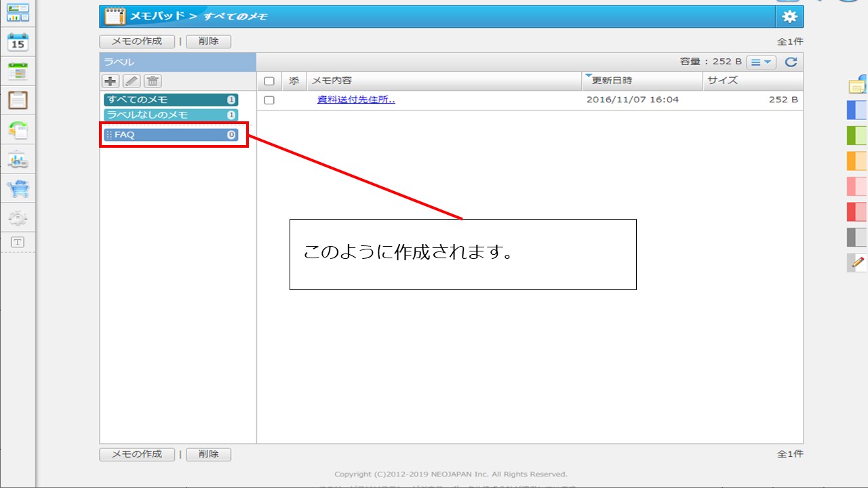Click the 添 attachment column header

point(294,81)
